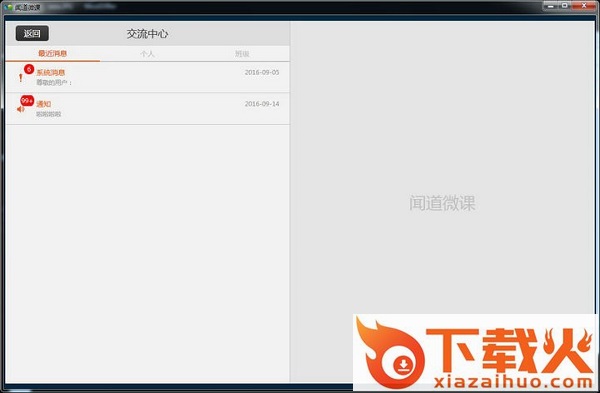Select the 尊敬的用户 message preview
This screenshot has width=600, height=393.
coord(54,82)
